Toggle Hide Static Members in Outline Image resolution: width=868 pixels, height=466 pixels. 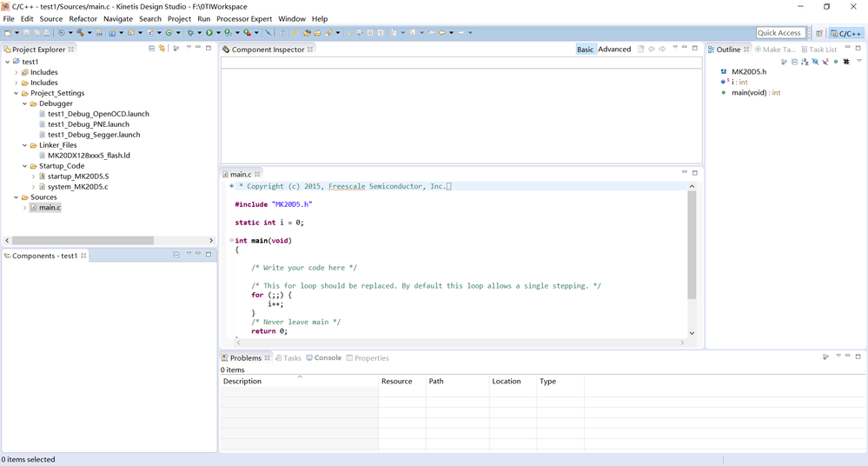pyautogui.click(x=825, y=62)
